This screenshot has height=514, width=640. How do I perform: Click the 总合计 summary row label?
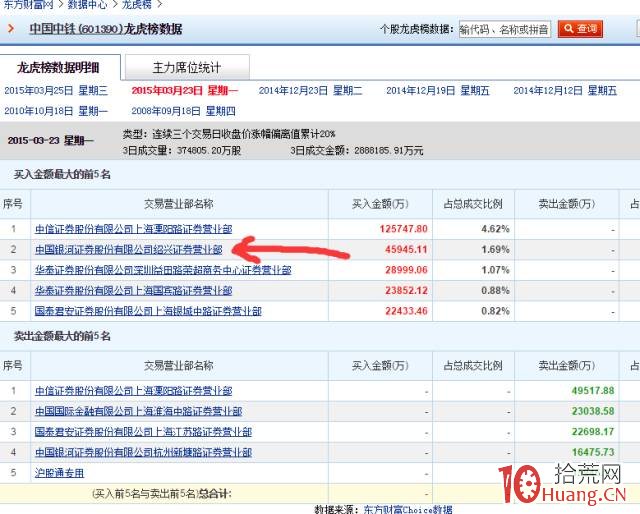pyautogui.click(x=162, y=494)
